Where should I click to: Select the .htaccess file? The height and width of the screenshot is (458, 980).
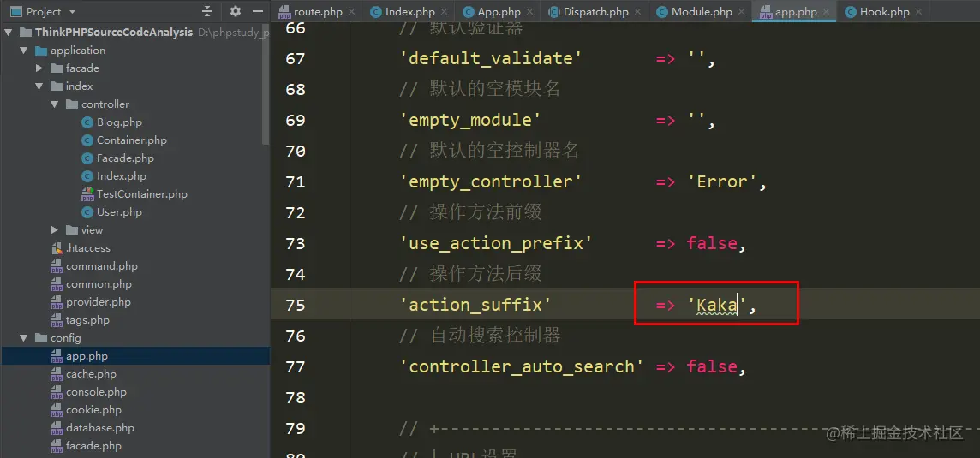tap(87, 248)
